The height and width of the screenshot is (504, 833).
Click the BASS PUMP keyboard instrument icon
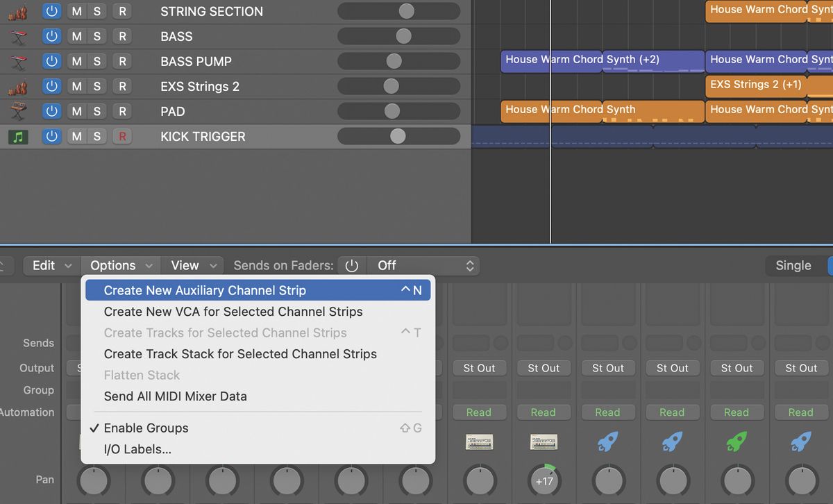click(18, 62)
